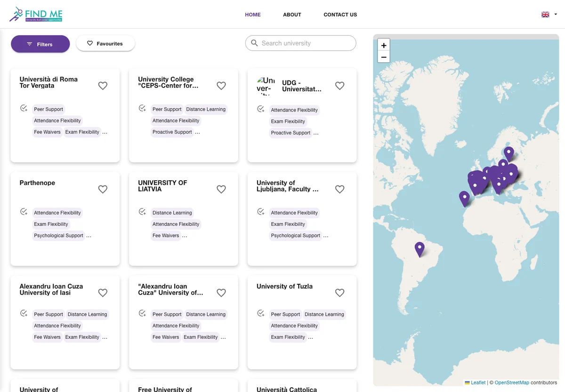565x392 pixels.
Task: Click services check icon on CEPS-Center card
Action: (x=142, y=108)
